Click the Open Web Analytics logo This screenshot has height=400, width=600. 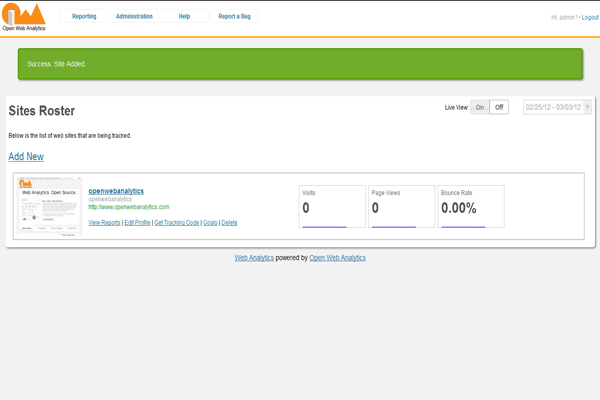point(24,16)
